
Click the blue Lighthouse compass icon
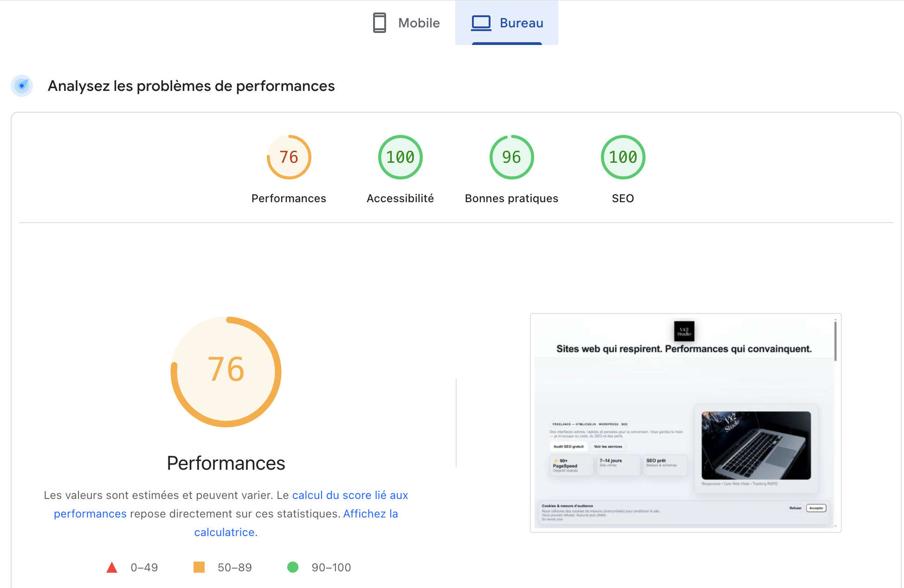tap(22, 86)
